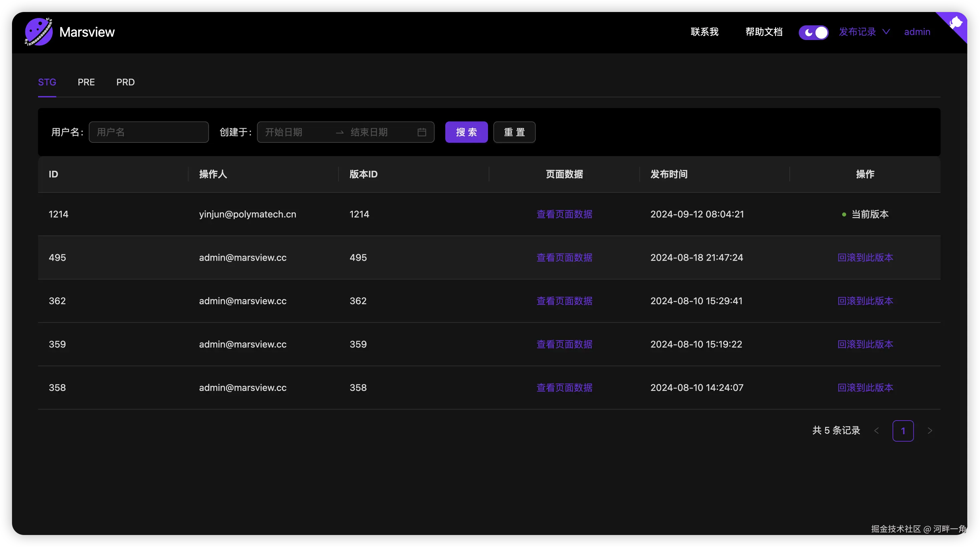Viewport: 980px width, 547px height.
Task: Select the STG tab
Action: 47,82
